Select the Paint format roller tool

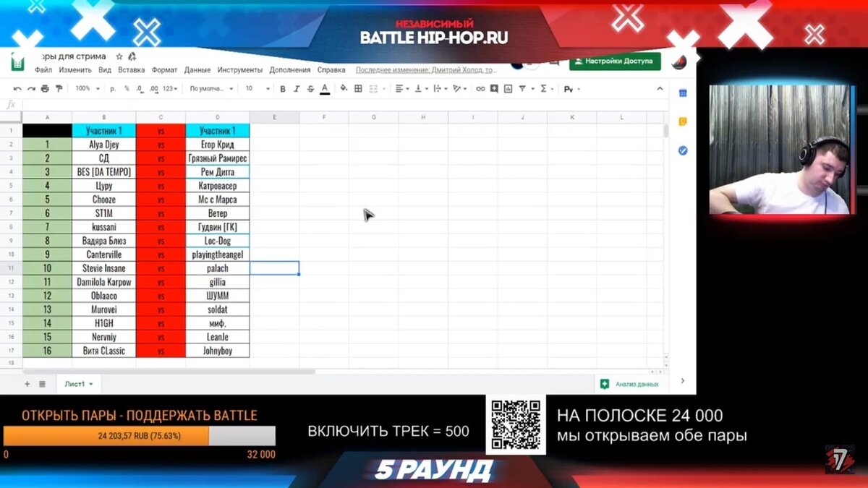click(x=59, y=89)
